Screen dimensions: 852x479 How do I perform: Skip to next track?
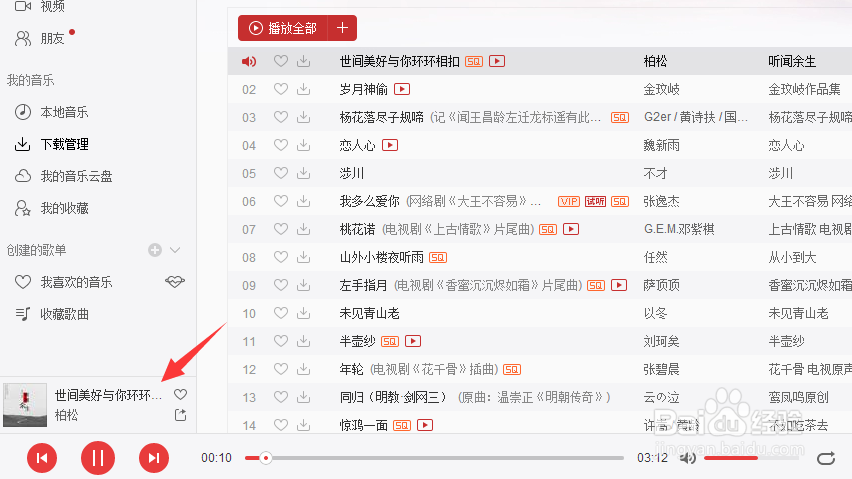point(154,458)
